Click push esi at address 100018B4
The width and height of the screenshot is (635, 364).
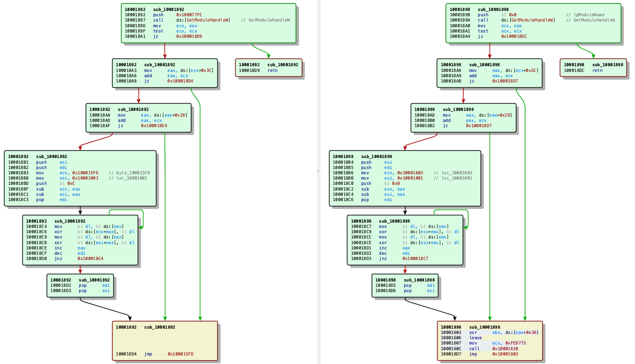(362, 162)
